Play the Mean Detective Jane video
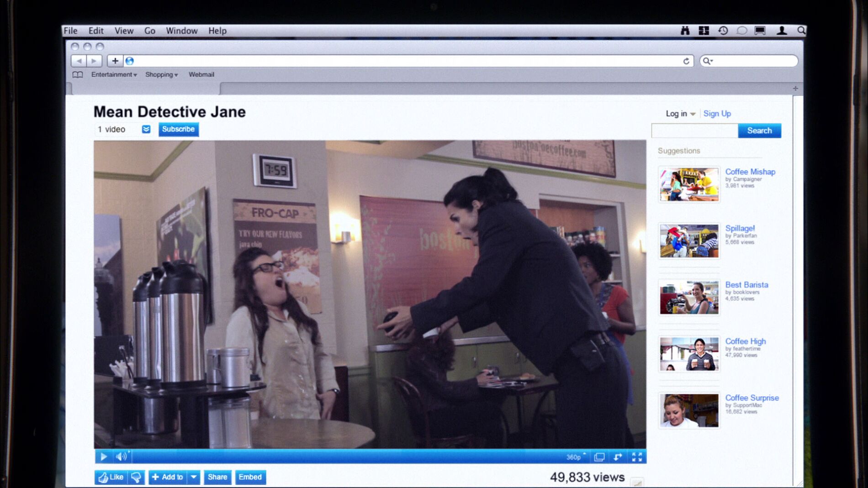This screenshot has width=868, height=488. [x=104, y=457]
